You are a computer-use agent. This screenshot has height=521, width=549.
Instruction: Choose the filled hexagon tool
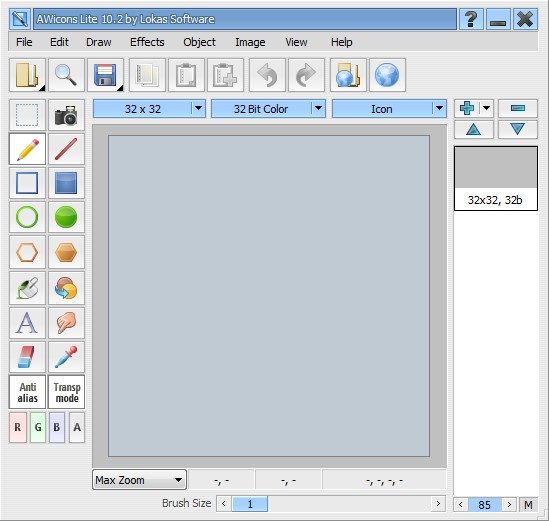(66, 252)
